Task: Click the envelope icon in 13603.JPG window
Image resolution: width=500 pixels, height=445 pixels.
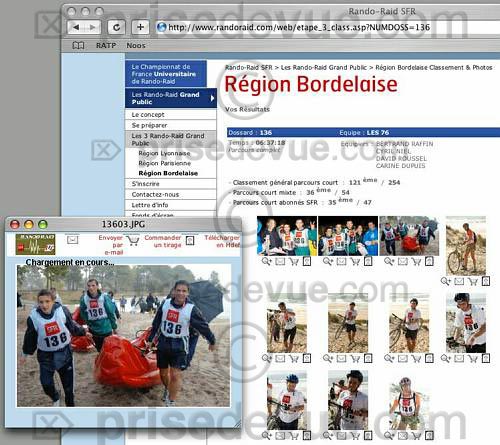Action: (x=72, y=240)
